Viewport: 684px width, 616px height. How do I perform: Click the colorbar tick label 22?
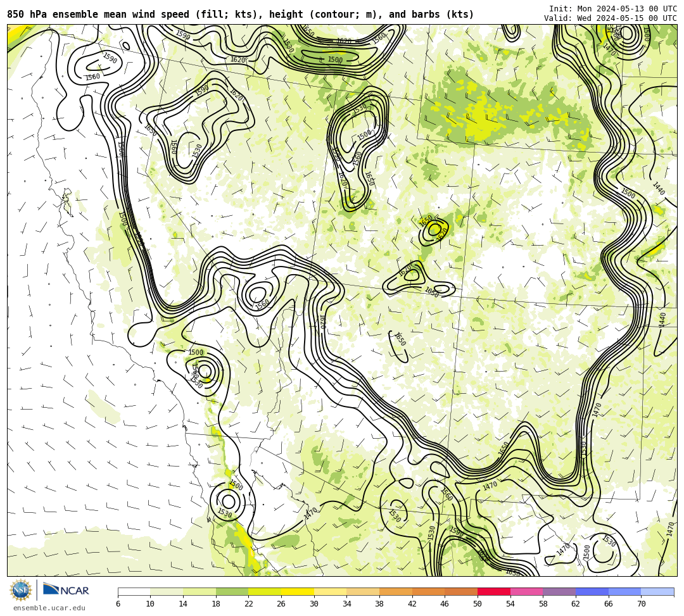249,604
